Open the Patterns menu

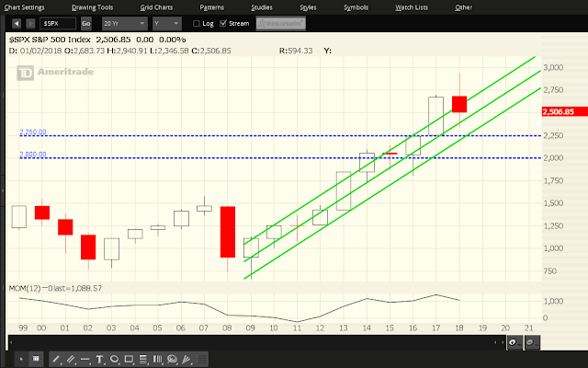coord(212,7)
